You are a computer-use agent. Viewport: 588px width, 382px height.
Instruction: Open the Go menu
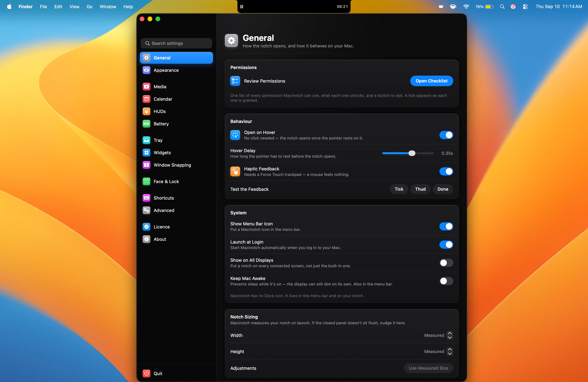tap(89, 7)
